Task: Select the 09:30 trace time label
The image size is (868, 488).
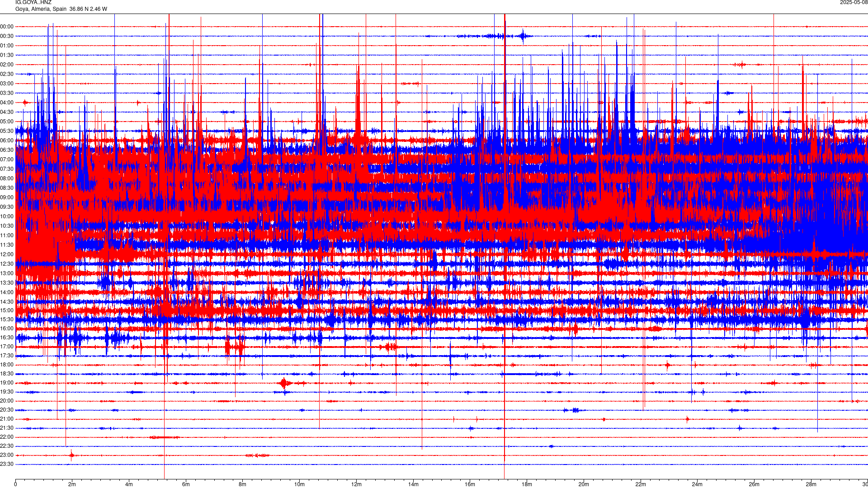Action: click(7, 207)
